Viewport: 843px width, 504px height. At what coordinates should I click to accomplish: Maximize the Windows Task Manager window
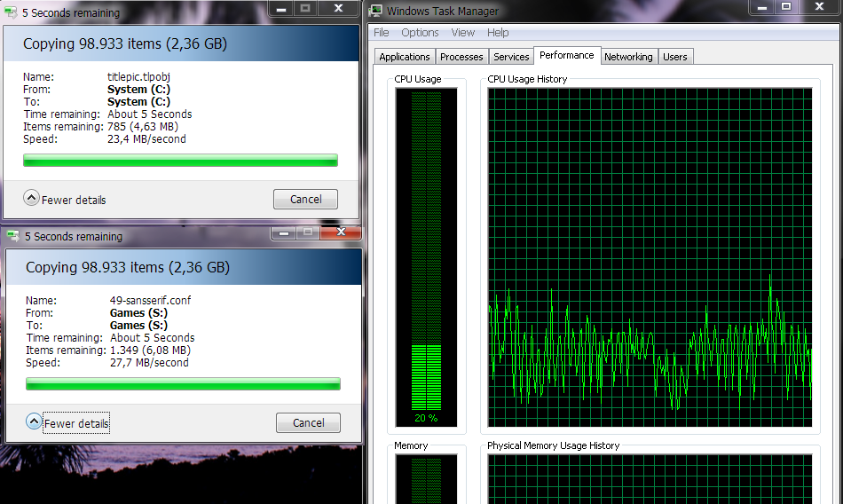pos(786,7)
